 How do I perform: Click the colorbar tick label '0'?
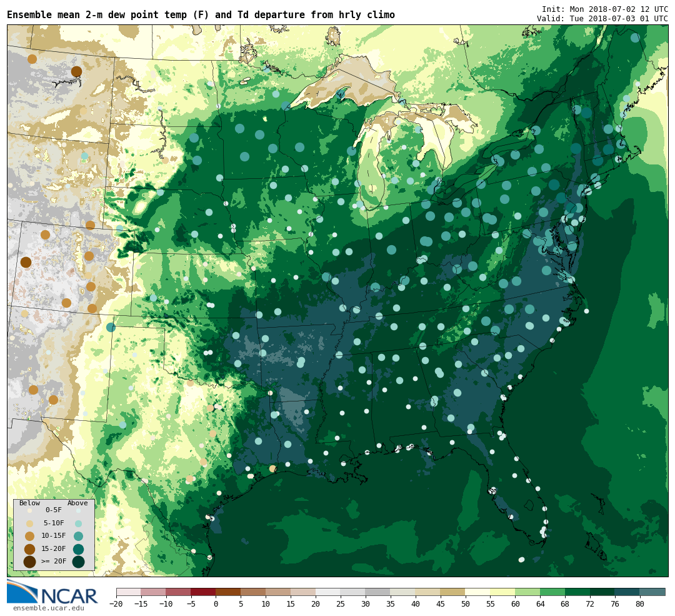pos(216,604)
